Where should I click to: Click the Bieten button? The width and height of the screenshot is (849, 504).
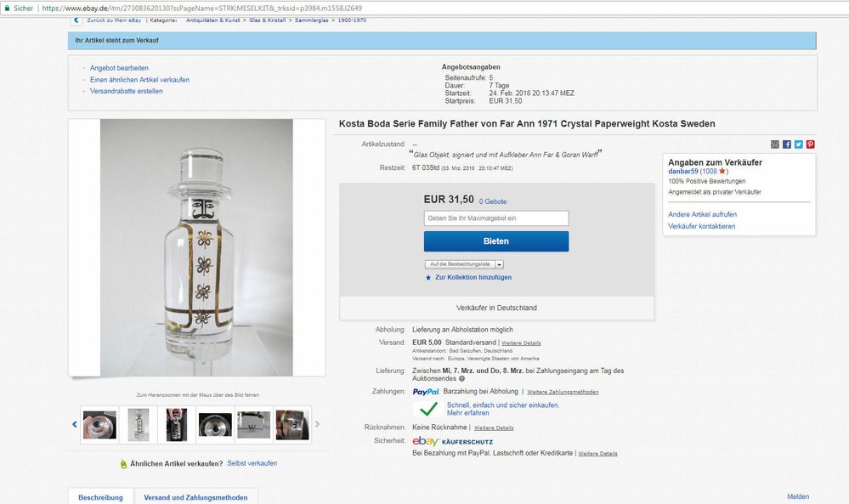[x=495, y=241]
